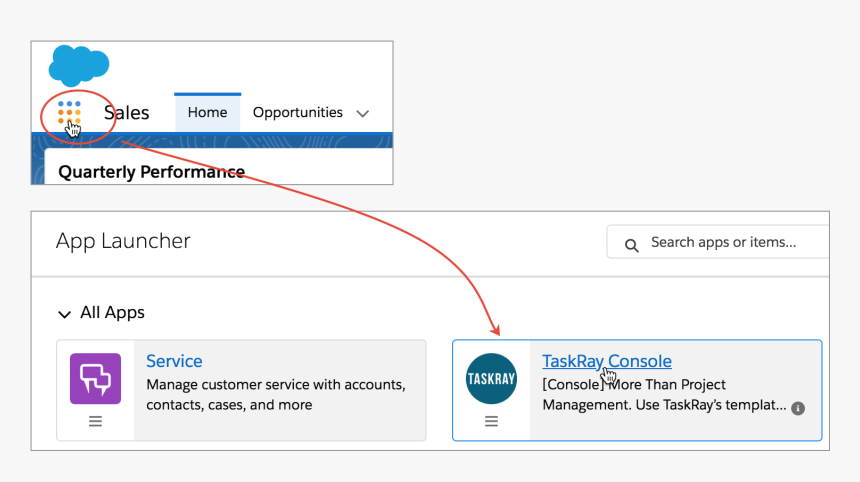Click the Sales app name
Viewport: 860px width, 482px height.
tap(127, 112)
